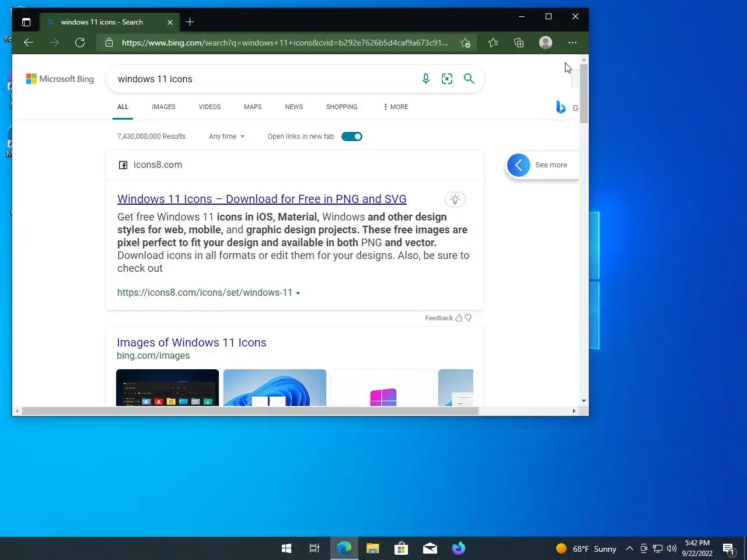Open the blue bloom wallpaper thumbnail

(x=275, y=387)
